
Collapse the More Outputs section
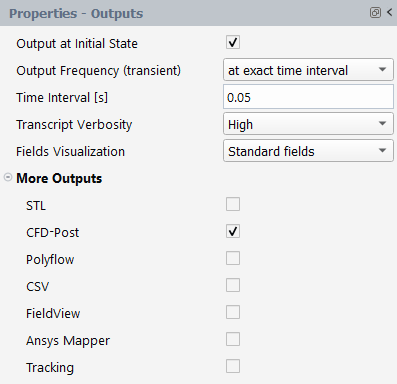tap(8, 177)
